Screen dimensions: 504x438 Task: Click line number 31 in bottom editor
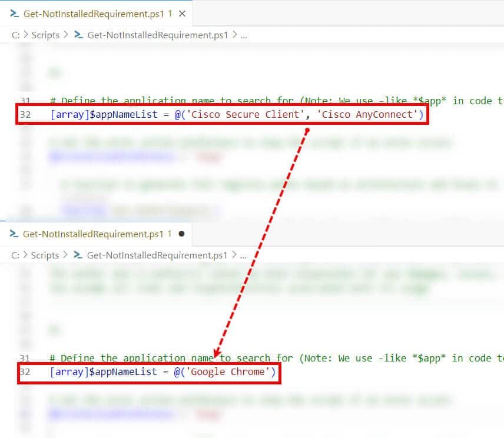[x=25, y=358]
